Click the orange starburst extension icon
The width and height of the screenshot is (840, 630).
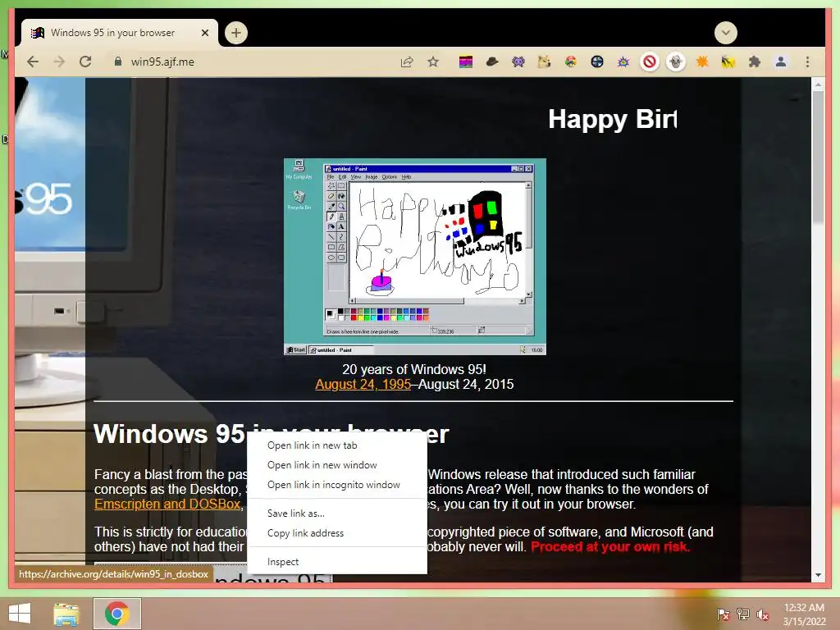pos(702,62)
